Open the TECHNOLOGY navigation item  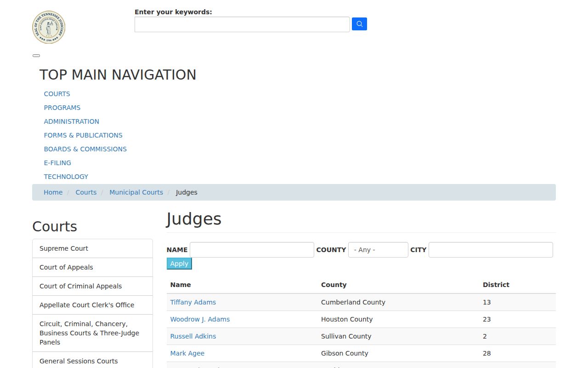point(66,177)
